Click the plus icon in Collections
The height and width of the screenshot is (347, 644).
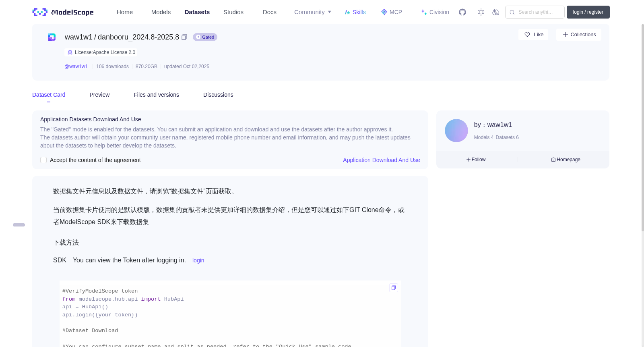[x=566, y=35]
